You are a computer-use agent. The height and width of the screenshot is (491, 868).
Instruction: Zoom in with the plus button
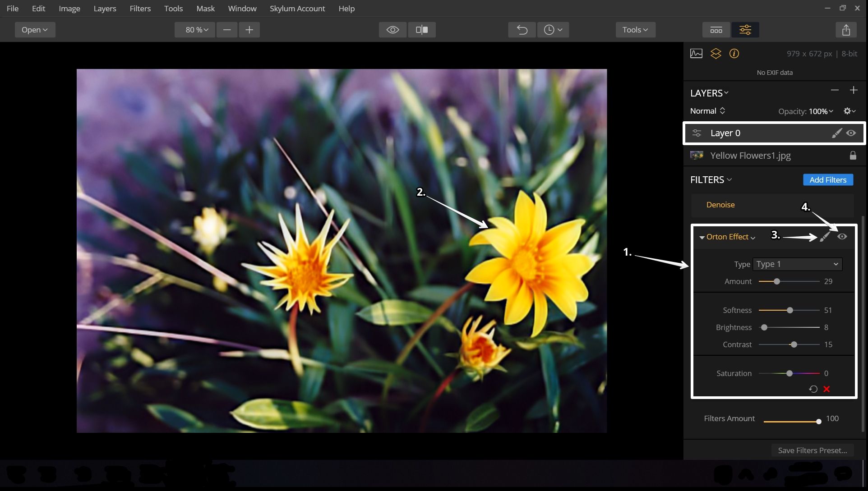(249, 30)
